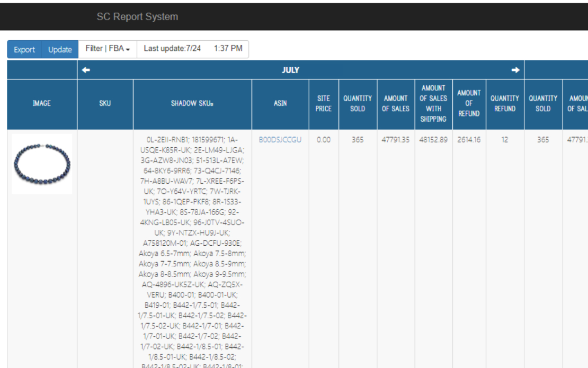This screenshot has width=588, height=368.
Task: Select the quantity refund value 12
Action: pyautogui.click(x=505, y=140)
